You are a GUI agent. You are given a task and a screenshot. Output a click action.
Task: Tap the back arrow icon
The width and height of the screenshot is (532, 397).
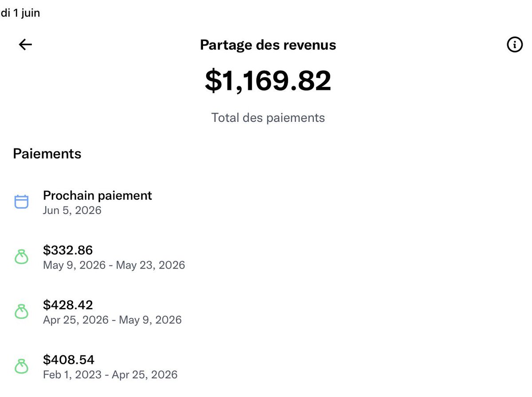(x=25, y=44)
